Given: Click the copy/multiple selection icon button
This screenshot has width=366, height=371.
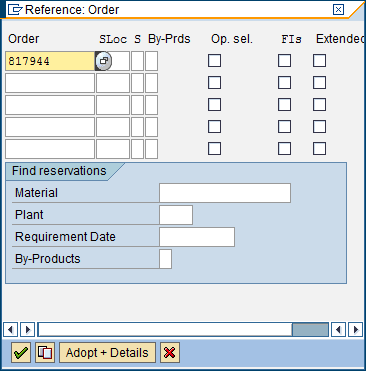Looking at the screenshot, I should tap(45, 352).
